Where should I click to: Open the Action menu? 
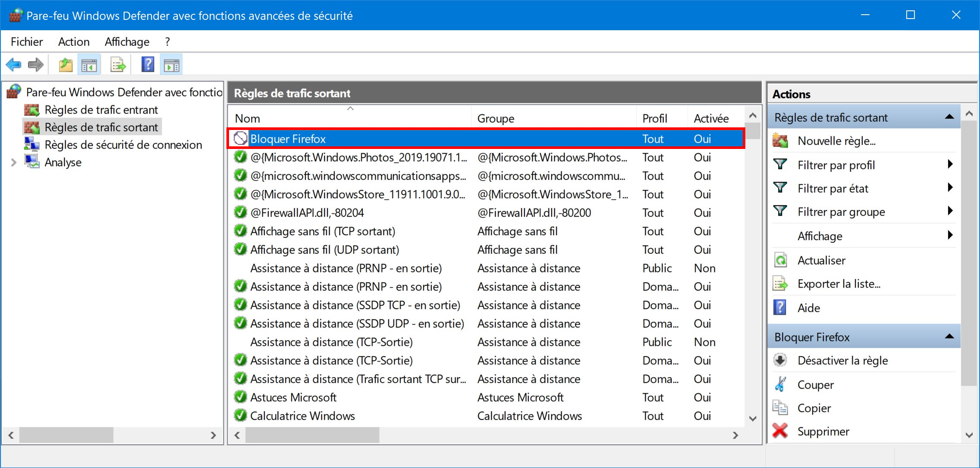coord(74,42)
